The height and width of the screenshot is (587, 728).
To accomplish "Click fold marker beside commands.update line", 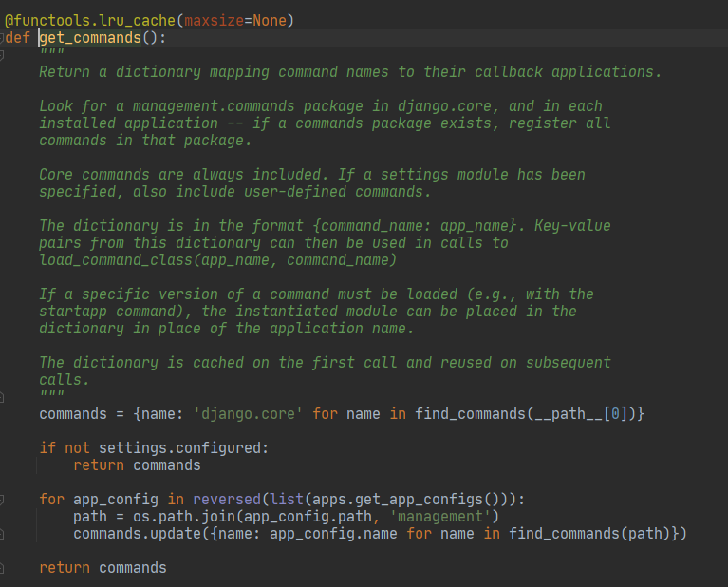I will click(4, 534).
